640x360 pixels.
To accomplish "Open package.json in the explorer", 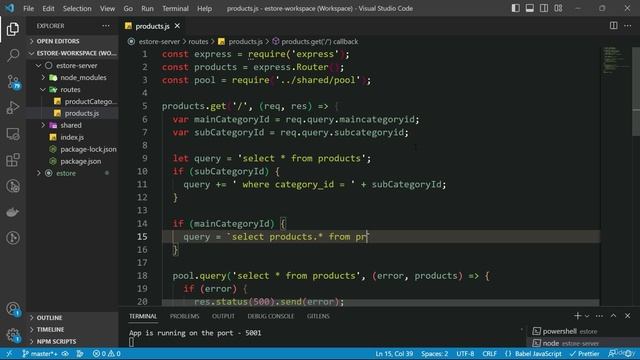I will 73,161.
